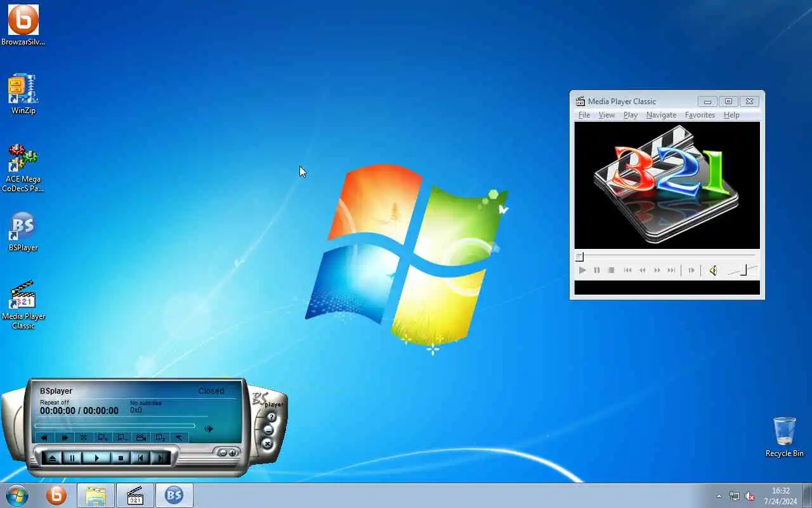Open the BrowzarSilver desktop icon
This screenshot has height=508, width=812.
(x=23, y=25)
